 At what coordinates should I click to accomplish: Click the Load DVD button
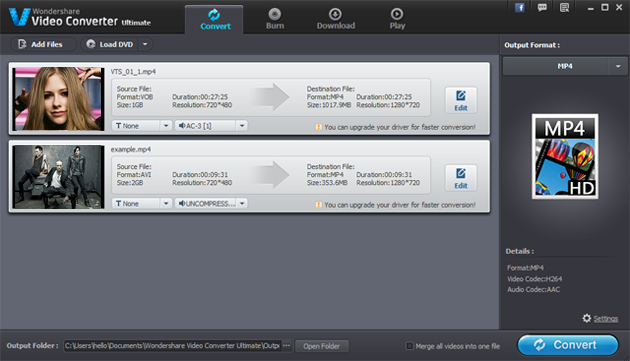click(110, 44)
